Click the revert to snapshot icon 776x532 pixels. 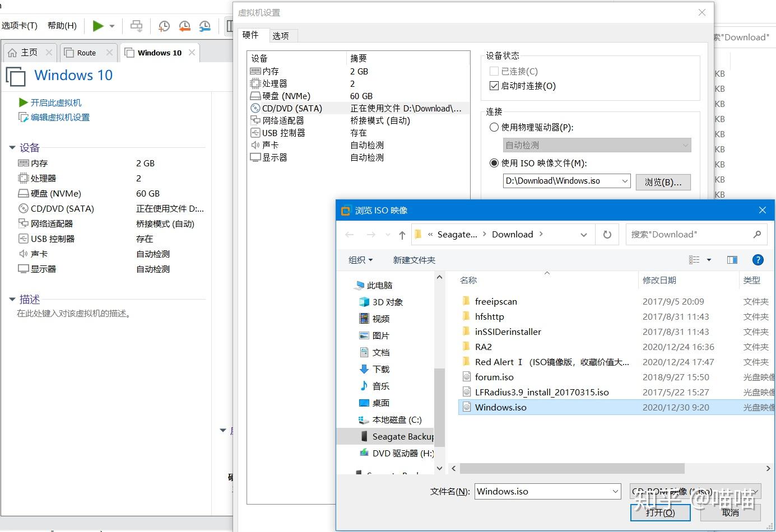[x=184, y=26]
